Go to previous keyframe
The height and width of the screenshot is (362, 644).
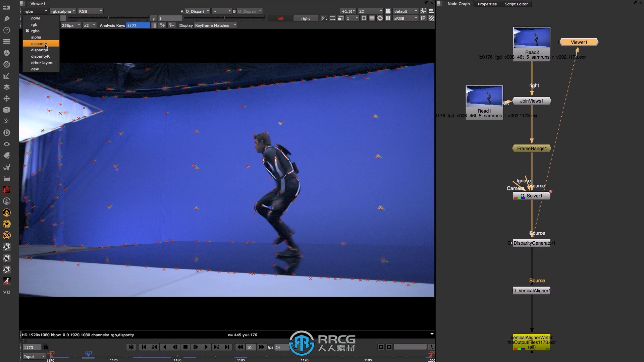(154, 347)
